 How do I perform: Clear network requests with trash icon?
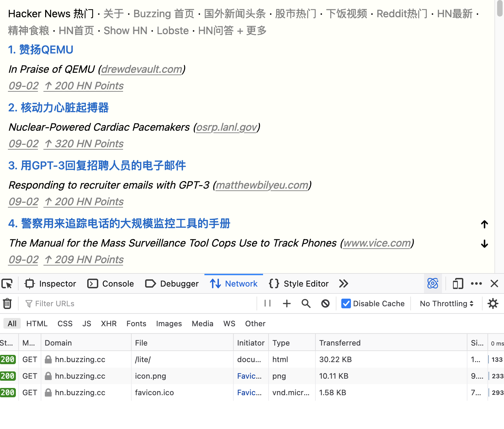click(7, 304)
